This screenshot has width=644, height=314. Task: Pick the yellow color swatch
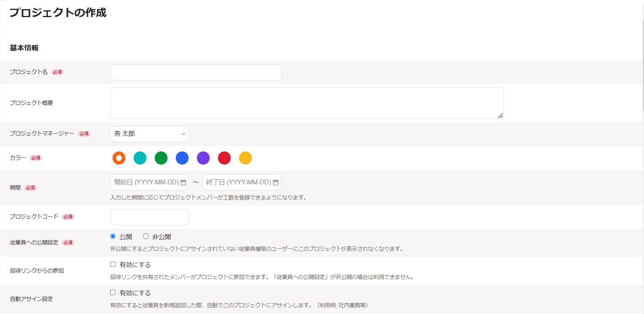[x=245, y=158]
